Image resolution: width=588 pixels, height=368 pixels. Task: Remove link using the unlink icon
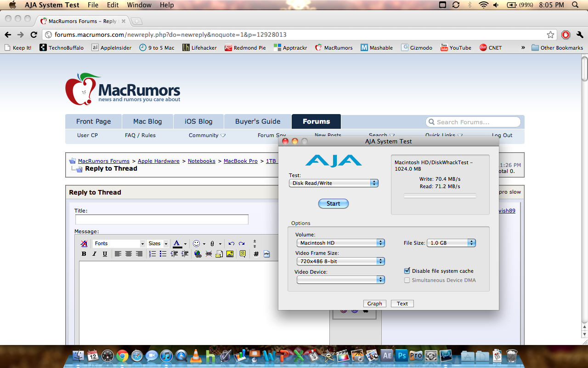point(209,254)
